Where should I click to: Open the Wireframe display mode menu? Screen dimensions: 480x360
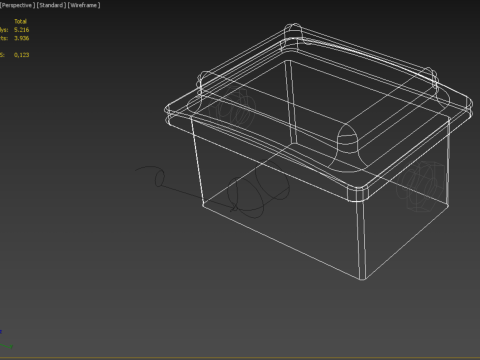84,5
